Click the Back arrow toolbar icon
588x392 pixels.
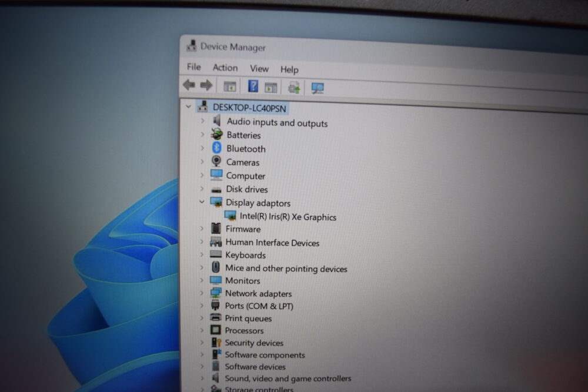(x=189, y=85)
